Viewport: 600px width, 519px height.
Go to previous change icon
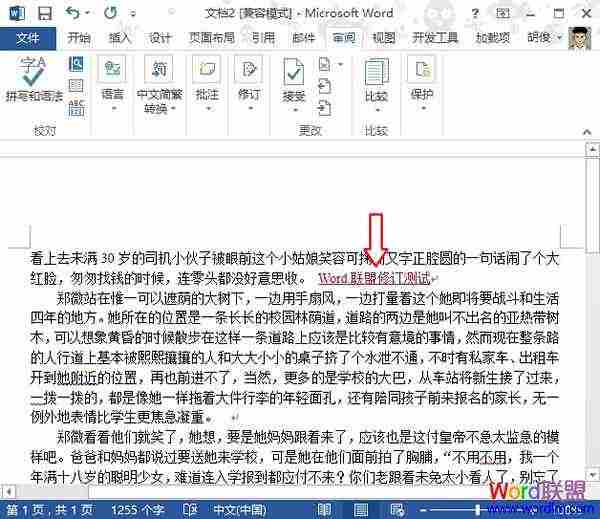coord(324,86)
